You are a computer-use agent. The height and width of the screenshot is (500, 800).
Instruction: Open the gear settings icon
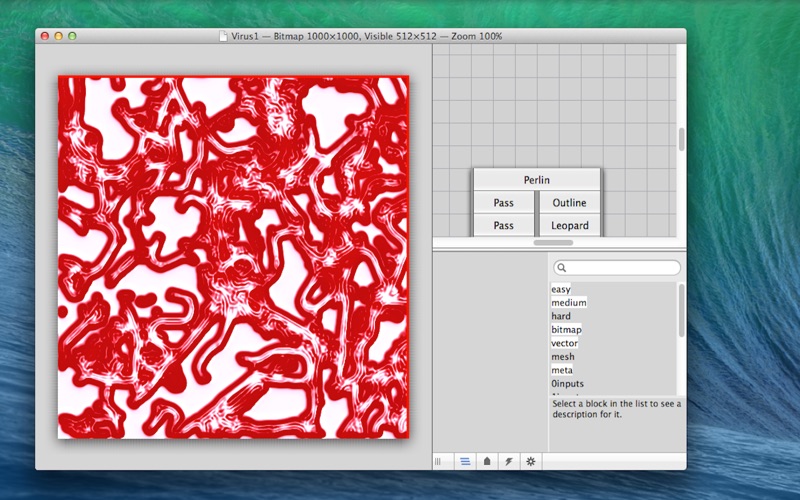[x=531, y=461]
